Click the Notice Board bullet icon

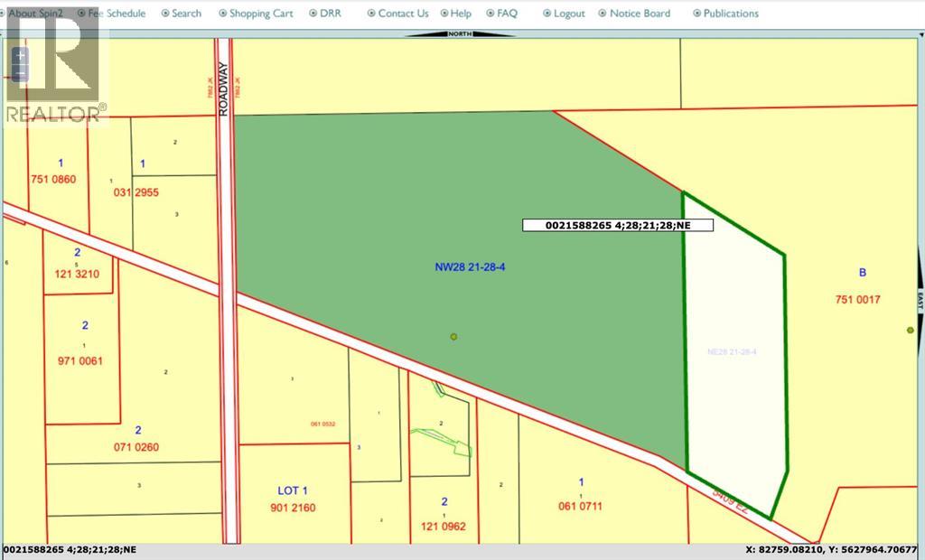click(x=603, y=13)
